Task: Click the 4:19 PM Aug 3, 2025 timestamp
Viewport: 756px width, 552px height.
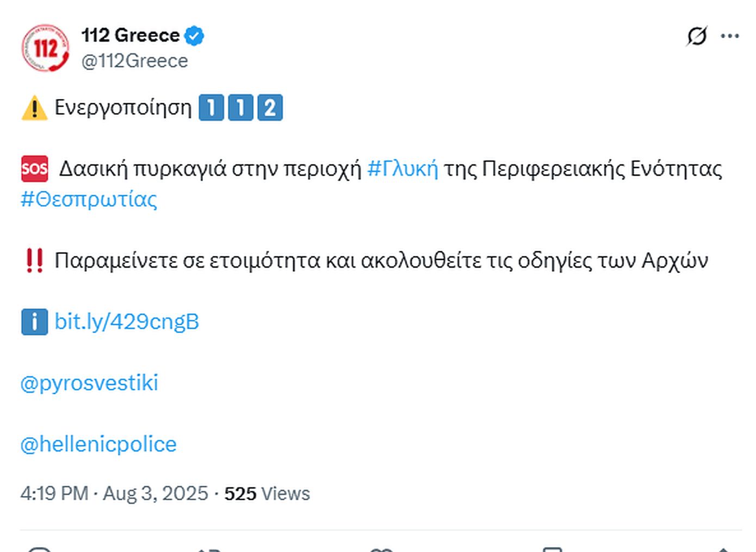Action: click(x=114, y=493)
